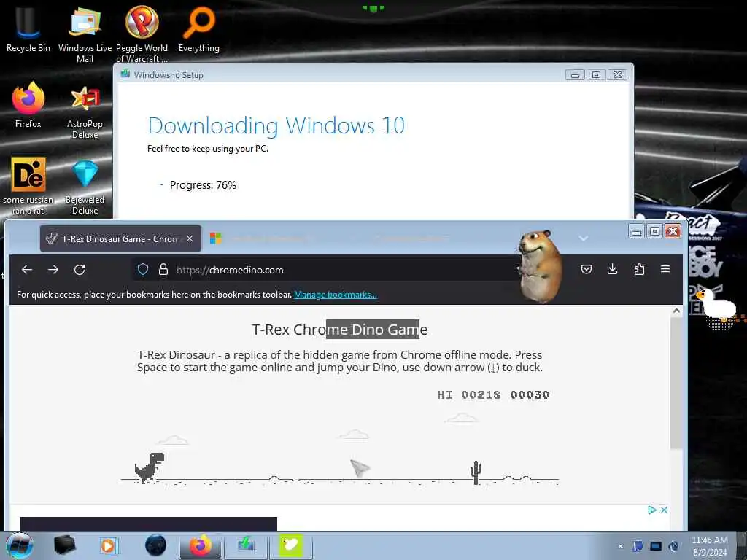Save page to Pocket
Viewport: 747px width, 560px height.
coord(587,270)
